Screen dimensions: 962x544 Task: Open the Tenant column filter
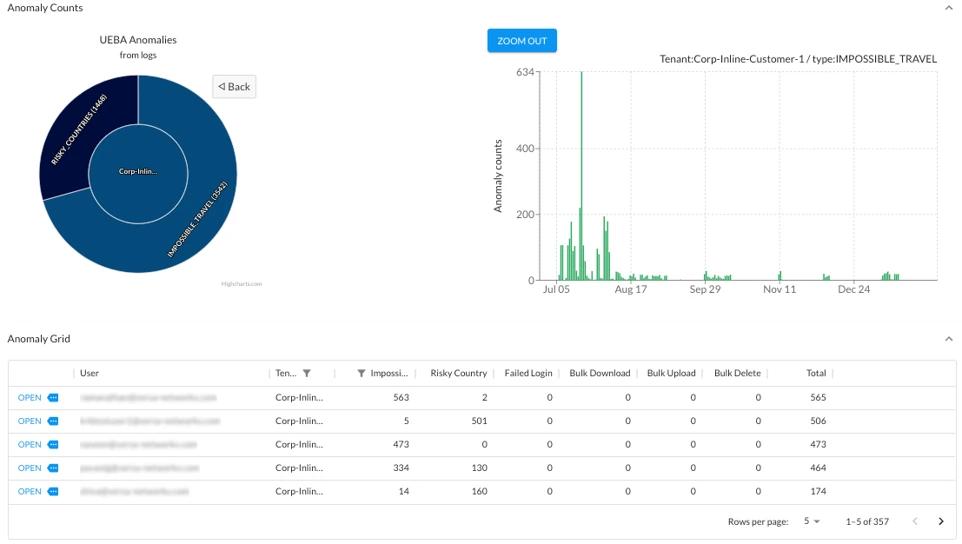[x=307, y=374]
